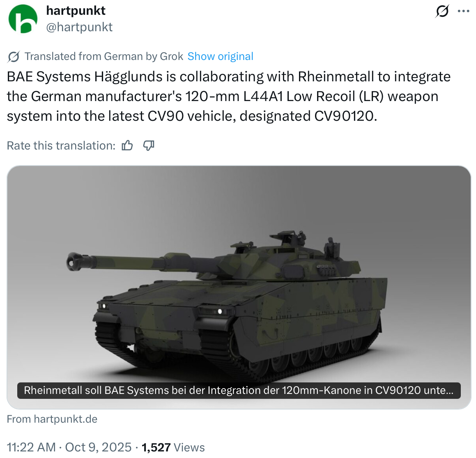This screenshot has width=476, height=458.
Task: Open the three-dot more options menu
Action: point(463,11)
